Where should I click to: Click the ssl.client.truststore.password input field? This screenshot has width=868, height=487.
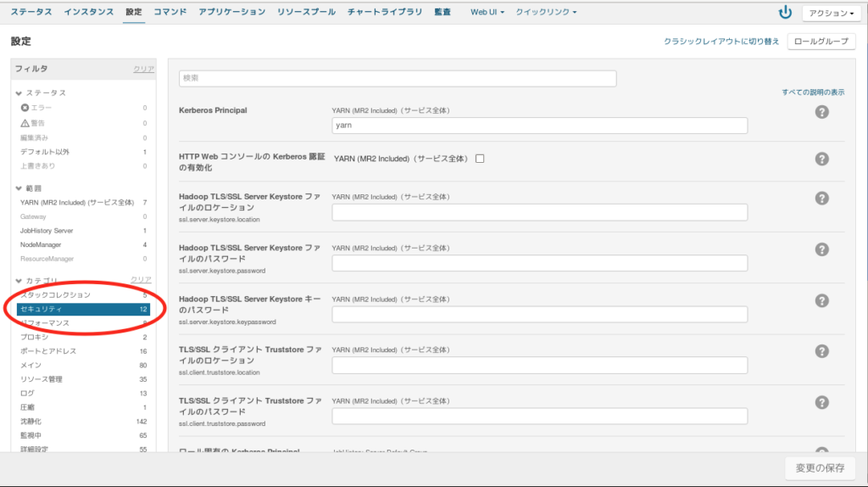tap(540, 416)
